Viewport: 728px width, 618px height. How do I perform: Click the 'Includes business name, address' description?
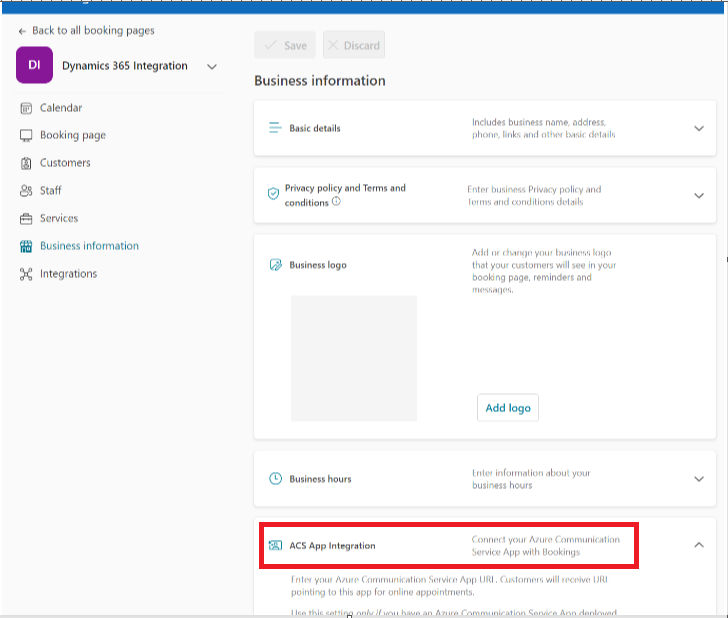click(544, 129)
